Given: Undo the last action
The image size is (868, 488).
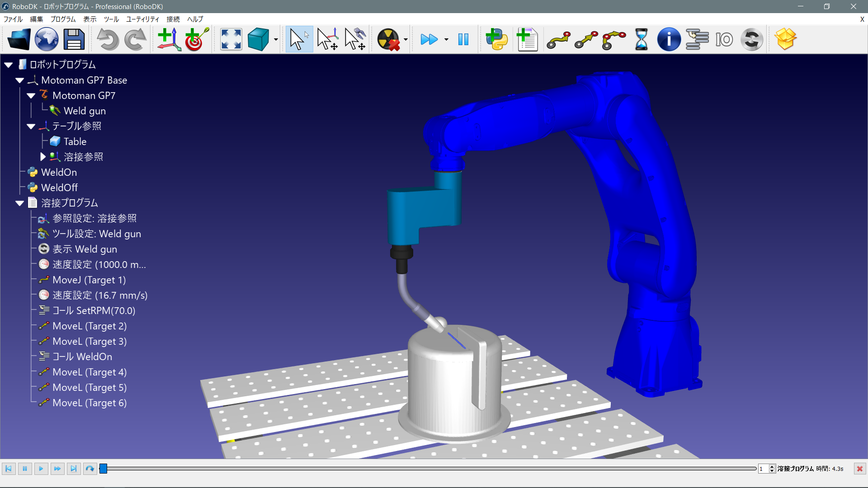Looking at the screenshot, I should [x=108, y=39].
